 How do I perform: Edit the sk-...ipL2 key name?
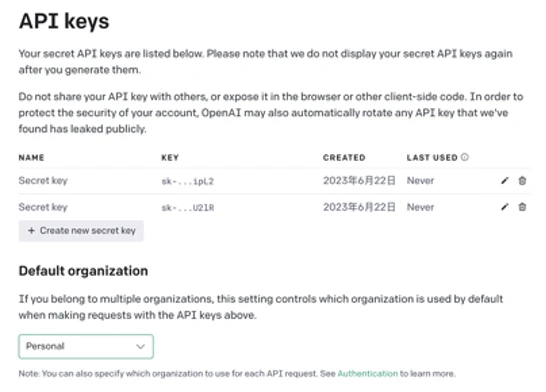click(x=505, y=181)
